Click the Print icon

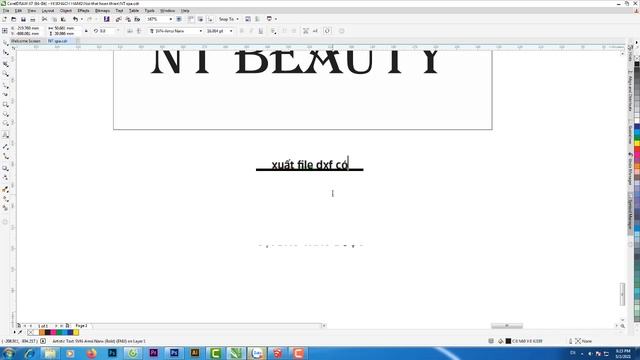(33, 19)
